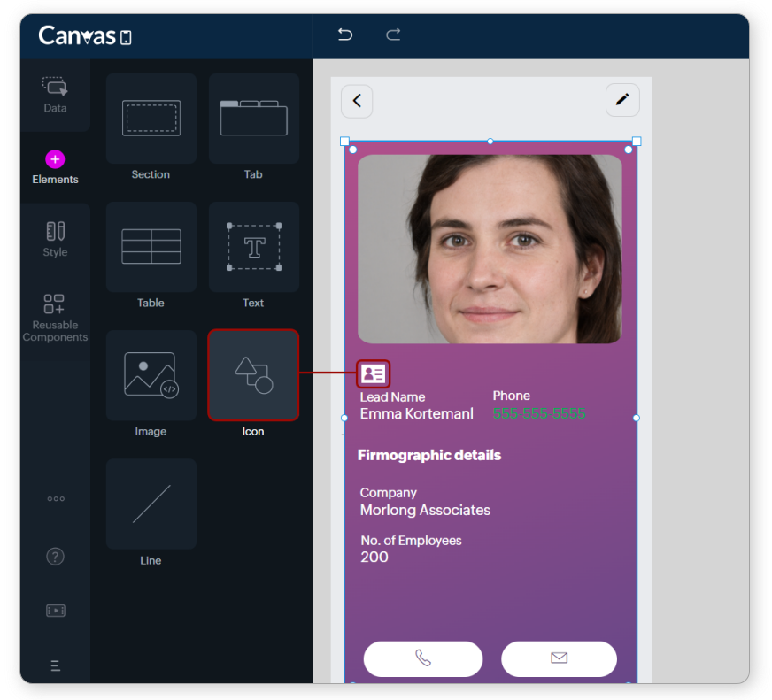Viewport: 772px width, 700px height.
Task: Click the redo arrow in top bar
Action: (393, 35)
